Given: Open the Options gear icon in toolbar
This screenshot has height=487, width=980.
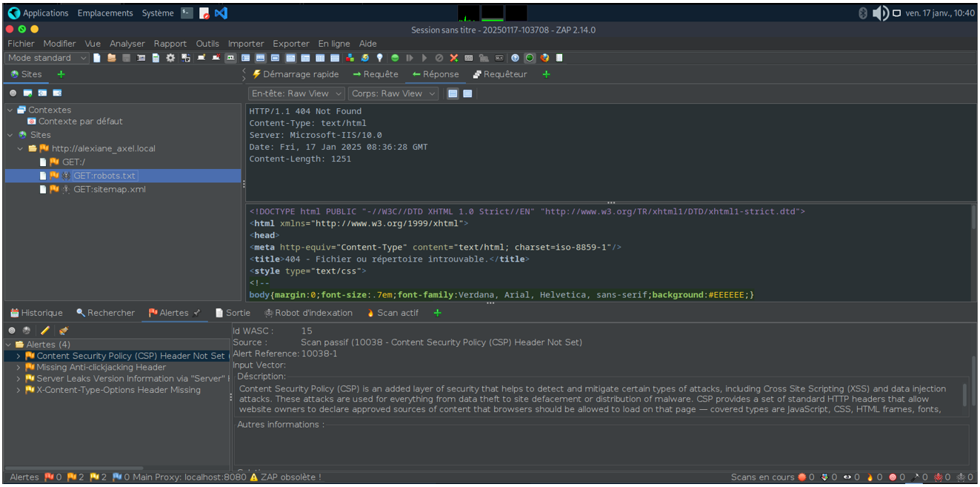Looking at the screenshot, I should pos(170,58).
